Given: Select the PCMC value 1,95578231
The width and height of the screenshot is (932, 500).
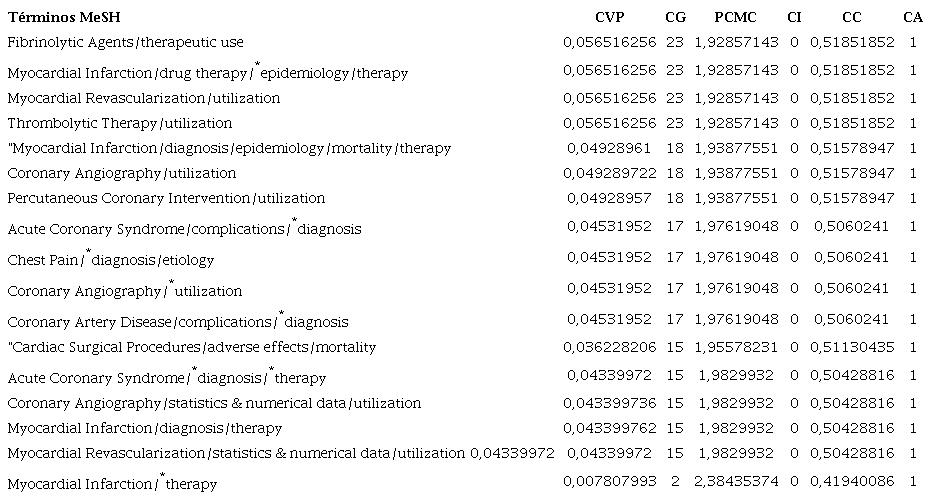Looking at the screenshot, I should [x=735, y=346].
